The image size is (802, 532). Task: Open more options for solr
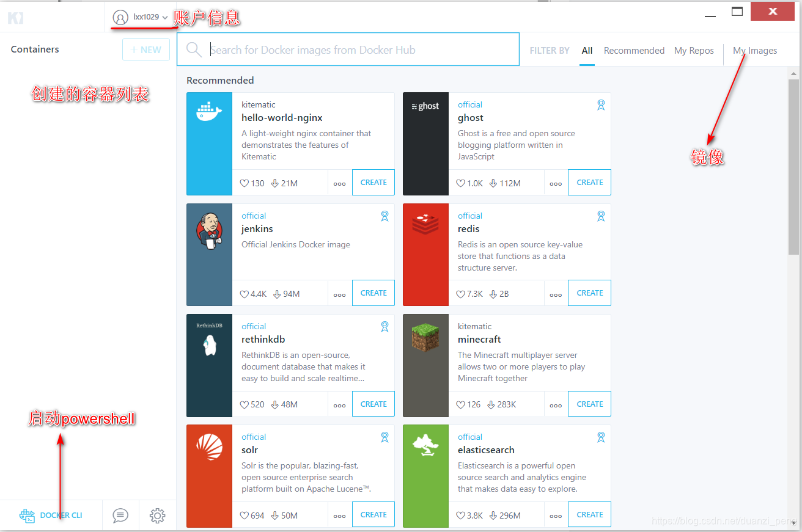click(340, 516)
